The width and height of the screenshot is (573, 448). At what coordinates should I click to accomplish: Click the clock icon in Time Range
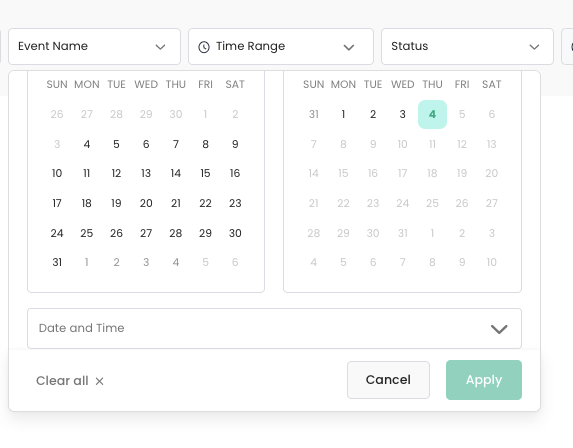coord(204,47)
